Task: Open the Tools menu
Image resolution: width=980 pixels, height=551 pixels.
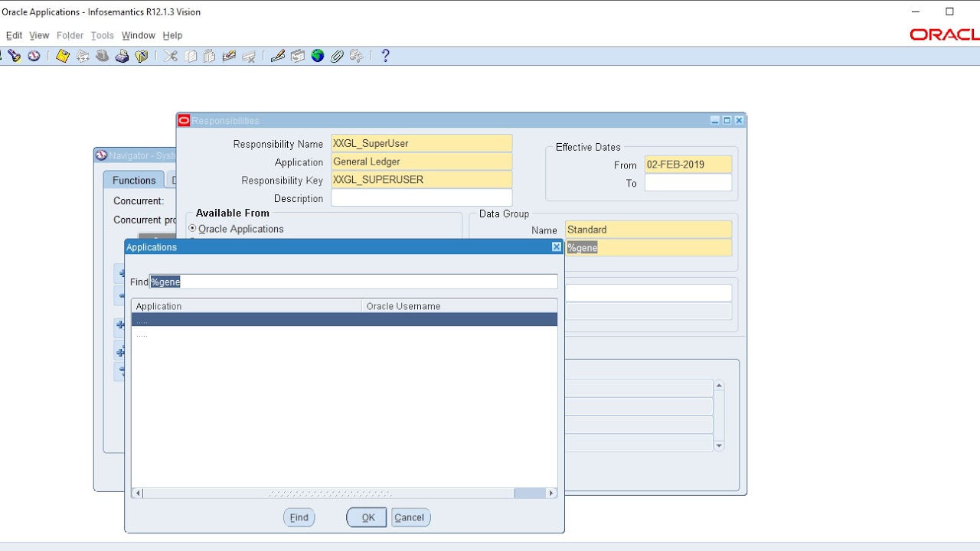Action: coord(102,35)
